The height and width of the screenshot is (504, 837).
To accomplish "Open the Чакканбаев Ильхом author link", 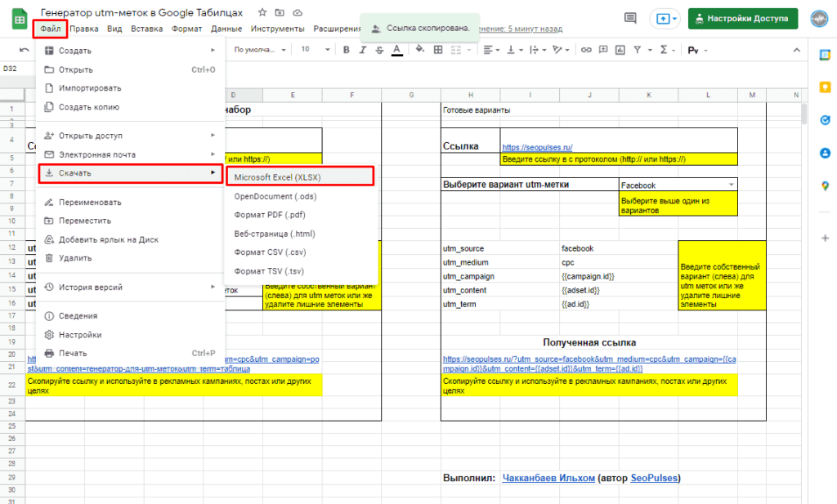I will pos(548,479).
